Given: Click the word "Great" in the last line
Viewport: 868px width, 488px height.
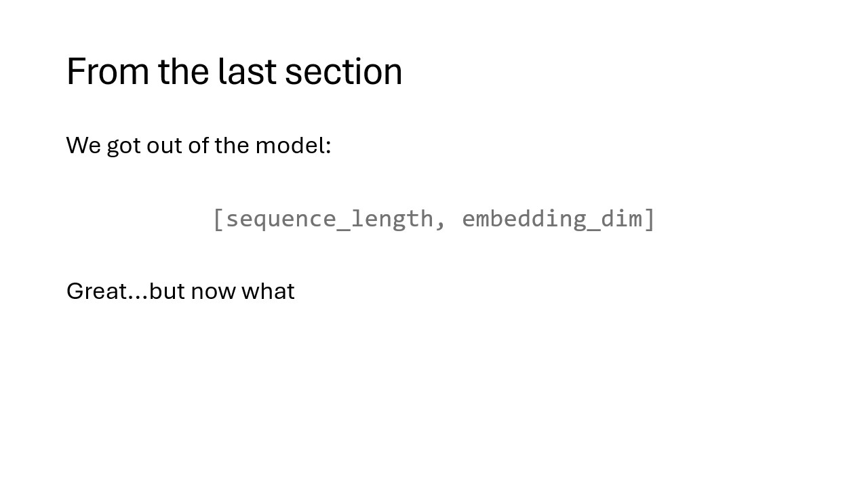Looking at the screenshot, I should pyautogui.click(x=96, y=291).
